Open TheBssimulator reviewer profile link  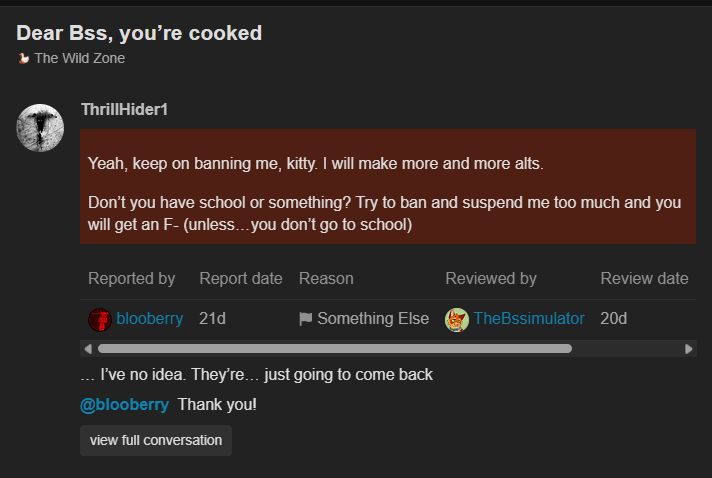529,319
